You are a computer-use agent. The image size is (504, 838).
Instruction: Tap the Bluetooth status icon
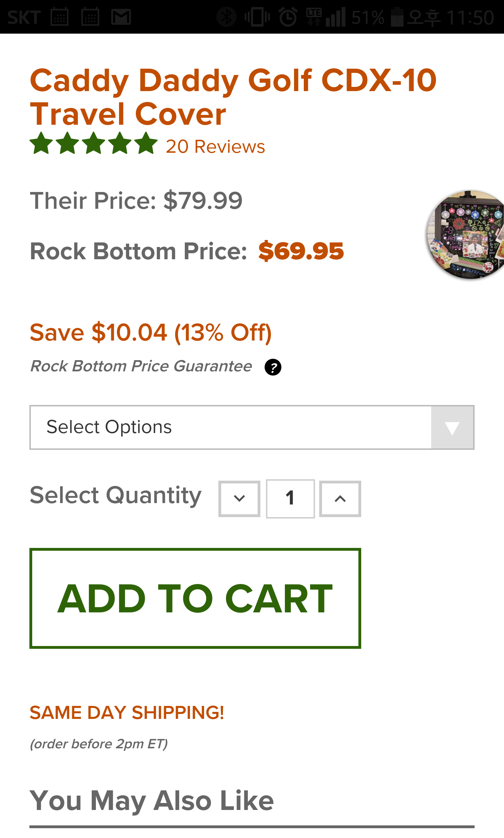click(x=226, y=17)
